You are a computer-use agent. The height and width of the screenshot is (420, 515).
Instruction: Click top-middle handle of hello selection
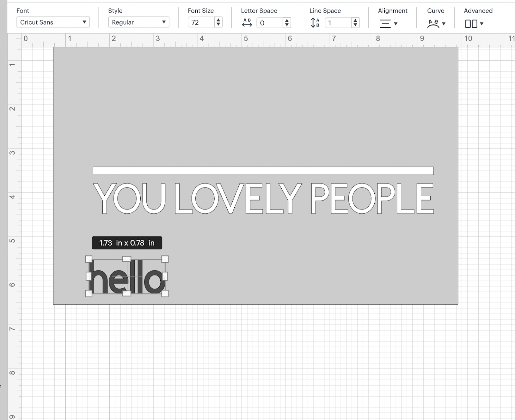pyautogui.click(x=127, y=259)
